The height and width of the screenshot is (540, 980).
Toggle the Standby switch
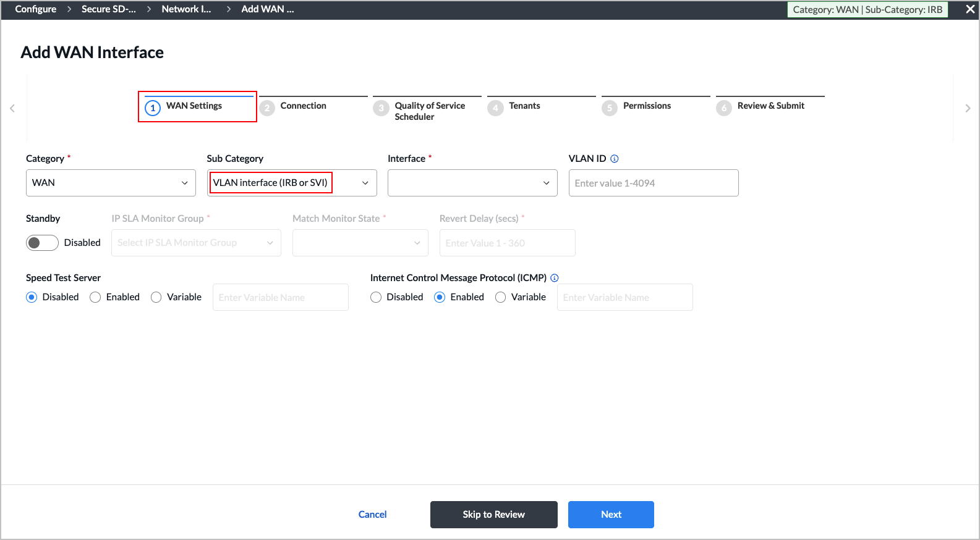click(x=42, y=243)
